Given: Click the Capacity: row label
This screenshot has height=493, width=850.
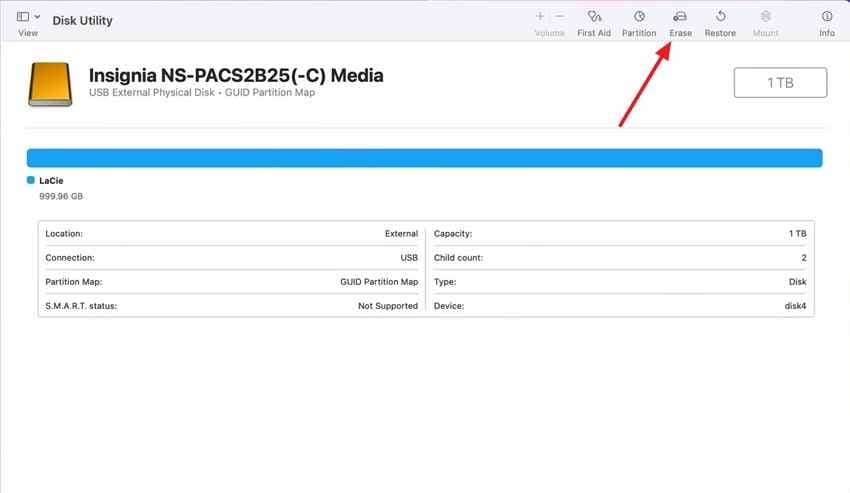Looking at the screenshot, I should 453,234.
